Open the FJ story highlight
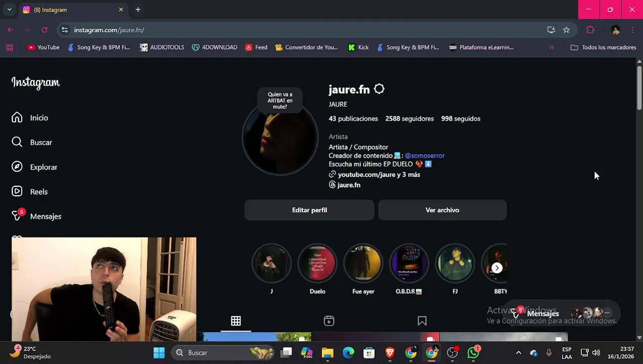643x364 pixels. [x=455, y=263]
